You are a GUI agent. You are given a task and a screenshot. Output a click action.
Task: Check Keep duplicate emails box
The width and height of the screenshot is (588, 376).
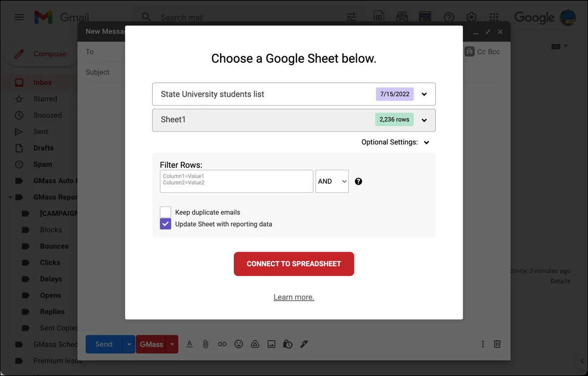pos(166,212)
